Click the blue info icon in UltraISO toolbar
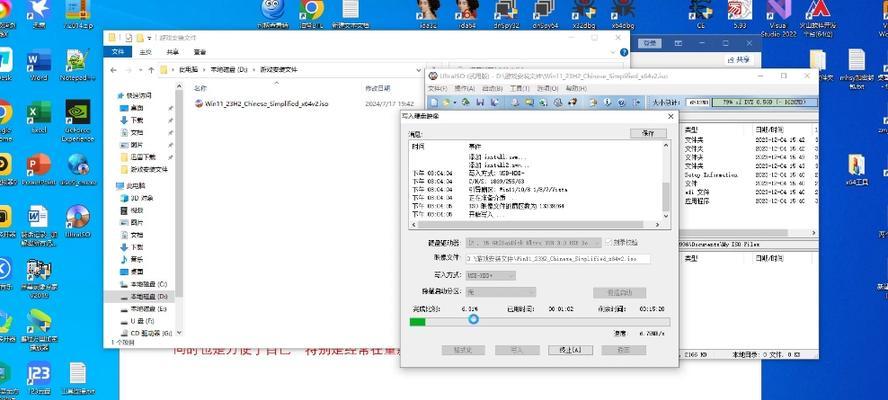The image size is (888, 400). [x=607, y=102]
